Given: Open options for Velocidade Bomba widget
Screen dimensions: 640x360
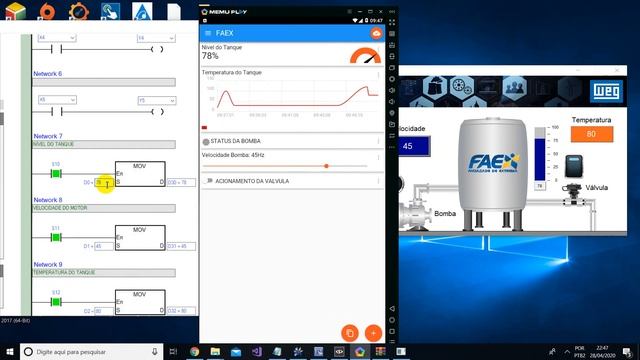Looking at the screenshot, I should pyautogui.click(x=378, y=157).
